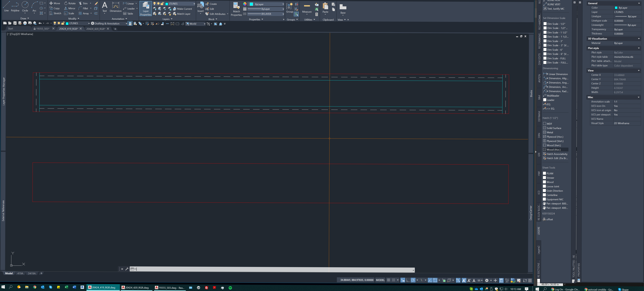Click the Move modify tool
Screen dimensions: 644x291
point(55,3)
